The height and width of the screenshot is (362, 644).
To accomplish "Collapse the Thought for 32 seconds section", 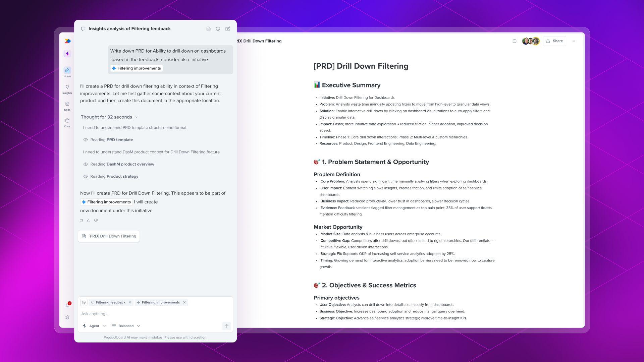I will click(136, 117).
